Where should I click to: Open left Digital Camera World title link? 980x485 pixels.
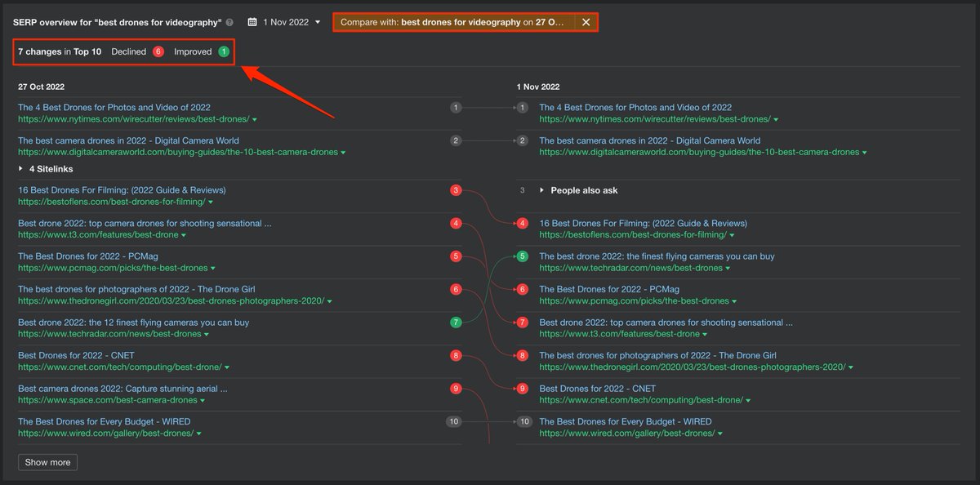pyautogui.click(x=128, y=140)
